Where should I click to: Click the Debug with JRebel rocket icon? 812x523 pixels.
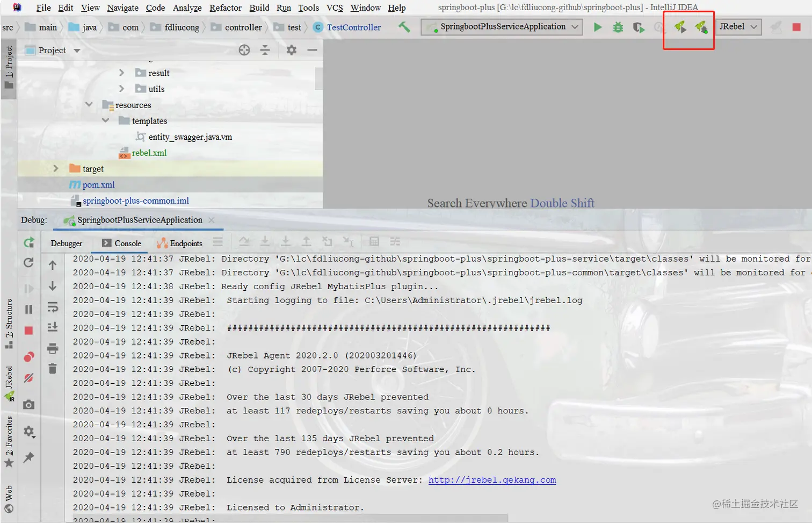(701, 26)
